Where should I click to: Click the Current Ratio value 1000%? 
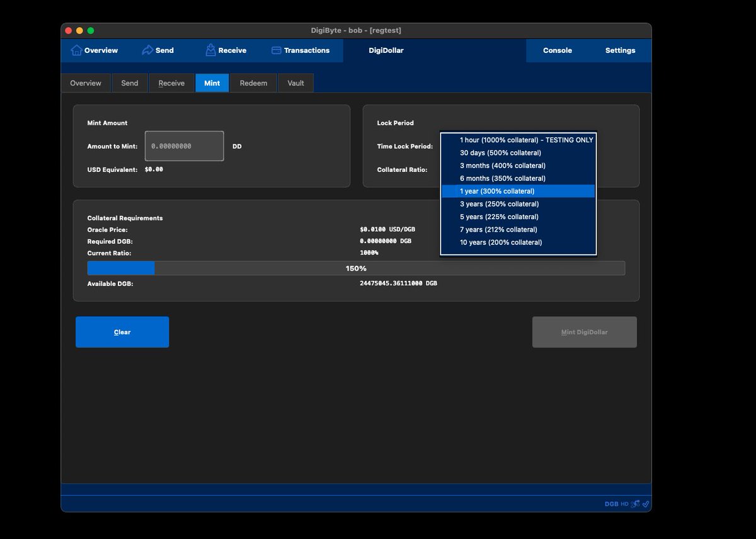tap(369, 252)
